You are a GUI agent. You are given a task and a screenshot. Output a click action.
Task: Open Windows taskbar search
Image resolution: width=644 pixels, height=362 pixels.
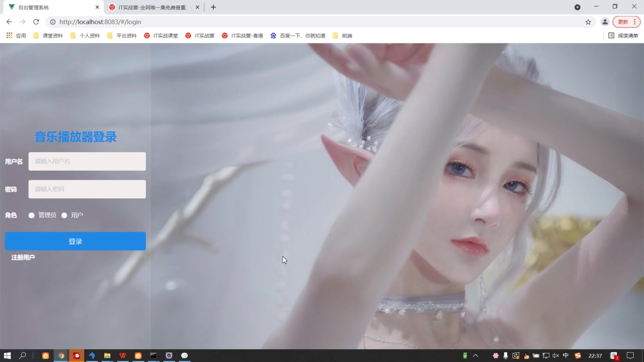point(23,355)
